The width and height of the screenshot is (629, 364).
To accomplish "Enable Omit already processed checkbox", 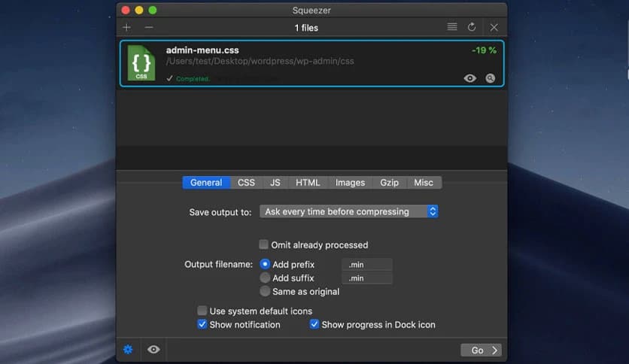I will 264,244.
